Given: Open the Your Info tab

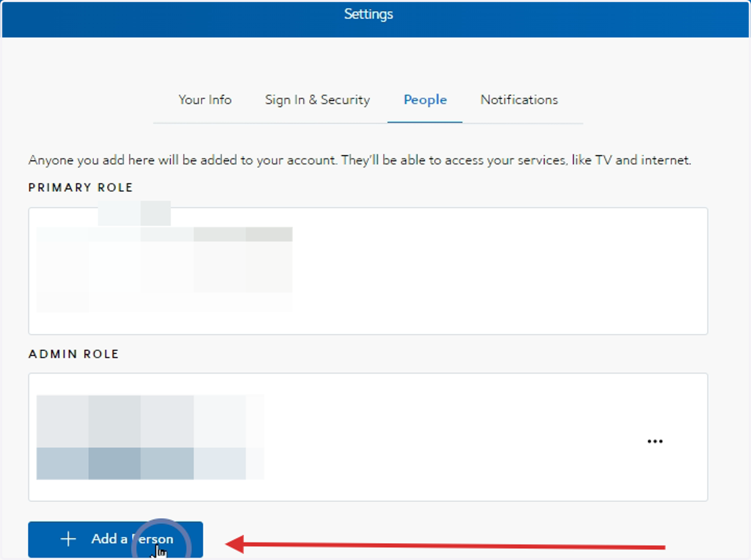Looking at the screenshot, I should point(205,99).
